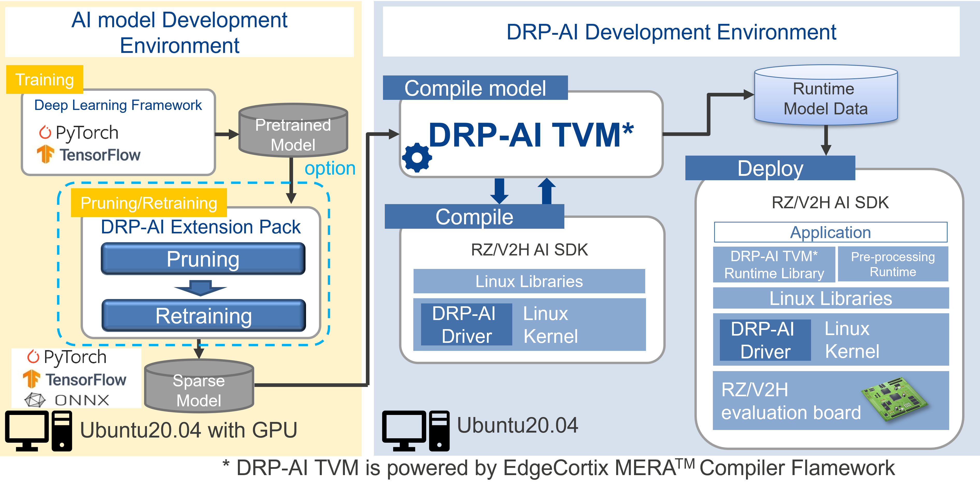The width and height of the screenshot is (980, 493).
Task: Select the yellow Training tab label
Action: click(x=45, y=80)
